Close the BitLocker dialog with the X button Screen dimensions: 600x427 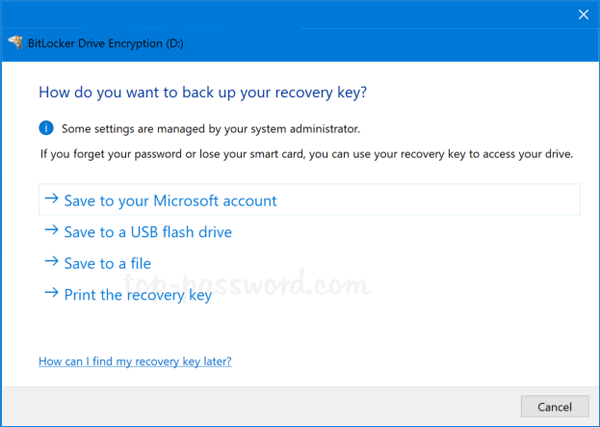point(583,14)
